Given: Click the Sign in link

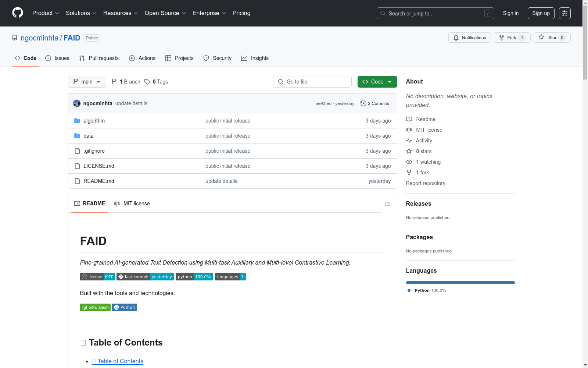Looking at the screenshot, I should [x=511, y=13].
